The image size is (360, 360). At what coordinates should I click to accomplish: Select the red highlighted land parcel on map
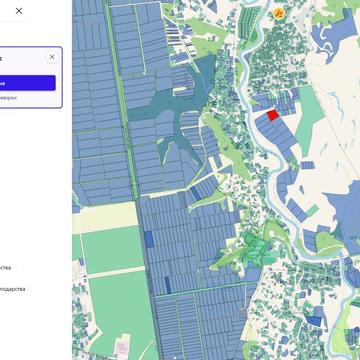coord(273,115)
